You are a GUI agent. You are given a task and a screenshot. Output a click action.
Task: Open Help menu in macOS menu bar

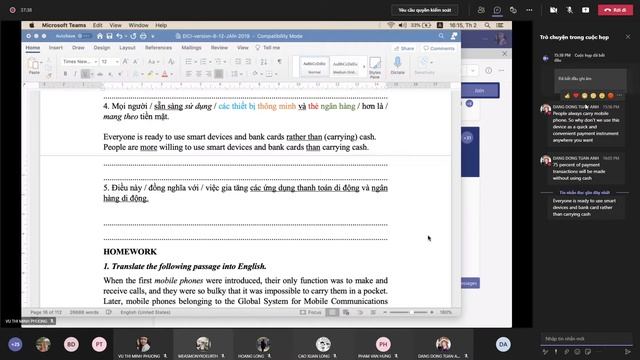[161, 25]
